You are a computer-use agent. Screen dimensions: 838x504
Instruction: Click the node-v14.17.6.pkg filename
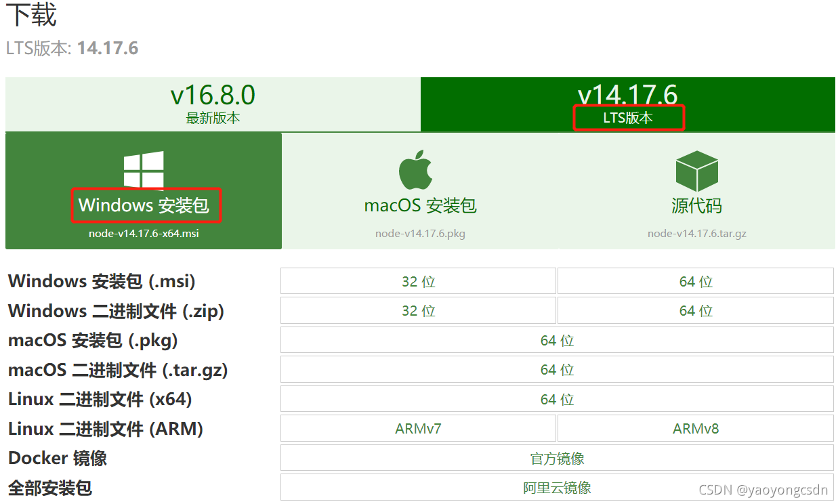coord(420,234)
